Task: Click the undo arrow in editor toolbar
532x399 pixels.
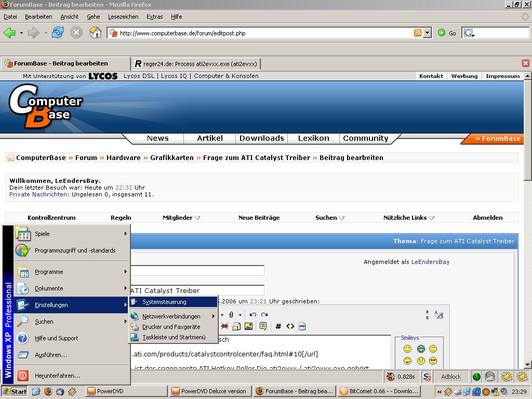Action: (253, 314)
